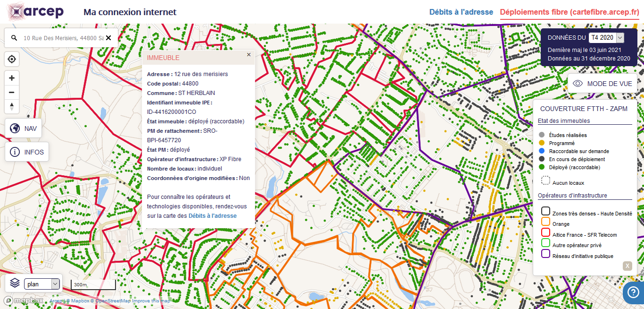Toggle the Orange operator overlay
The height and width of the screenshot is (309, 644).
tap(545, 221)
